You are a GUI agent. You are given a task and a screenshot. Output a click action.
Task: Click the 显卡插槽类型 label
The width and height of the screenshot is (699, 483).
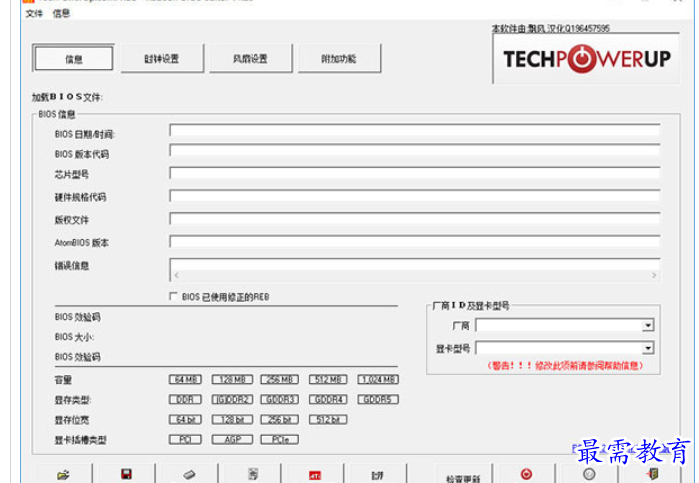[x=80, y=440]
